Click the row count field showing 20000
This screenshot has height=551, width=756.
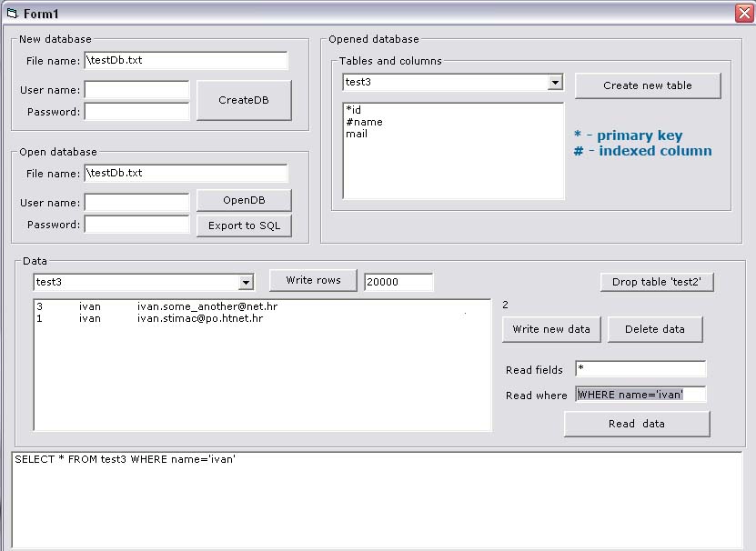point(398,282)
